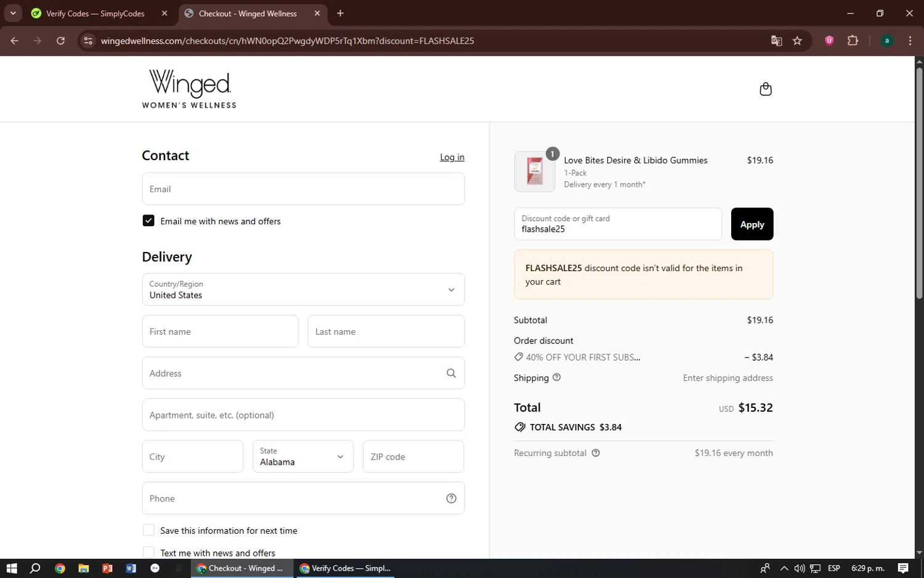
Task: Click the ZIP code field
Action: (x=413, y=457)
